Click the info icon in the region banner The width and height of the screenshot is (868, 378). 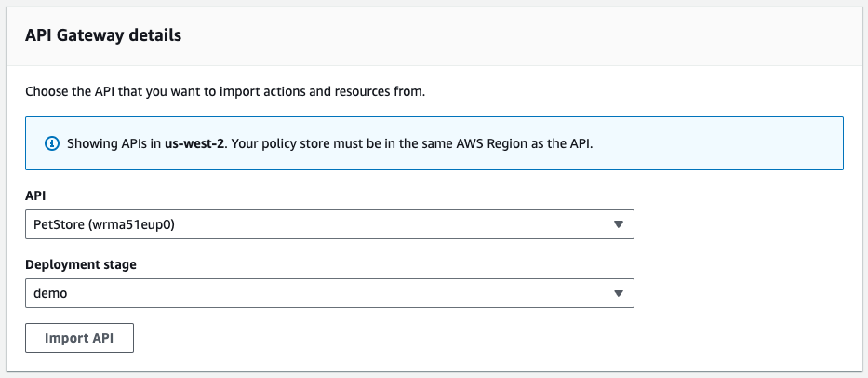pyautogui.click(x=52, y=144)
